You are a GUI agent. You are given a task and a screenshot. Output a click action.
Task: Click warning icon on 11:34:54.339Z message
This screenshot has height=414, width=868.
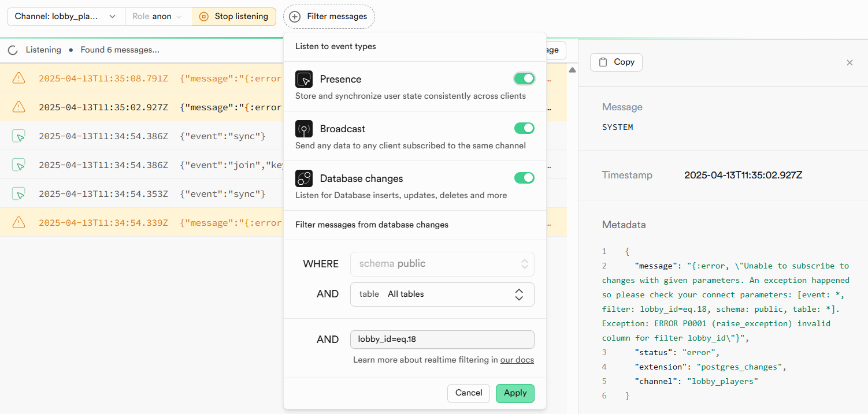19,222
